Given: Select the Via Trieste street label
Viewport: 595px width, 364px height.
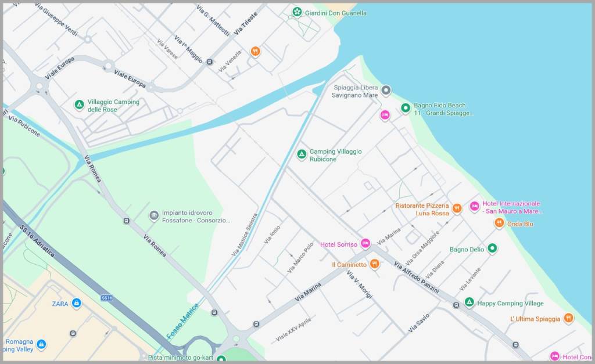Looking at the screenshot, I should (246, 23).
